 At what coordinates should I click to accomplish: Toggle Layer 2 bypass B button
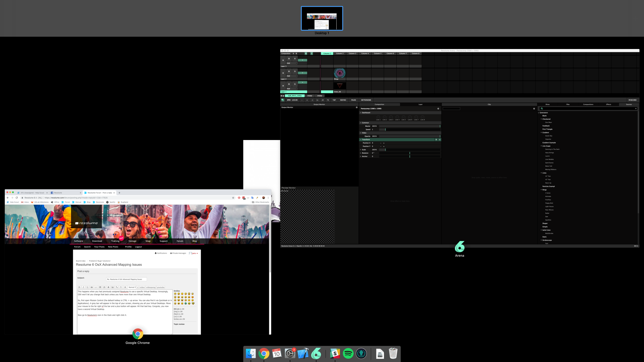point(289,71)
